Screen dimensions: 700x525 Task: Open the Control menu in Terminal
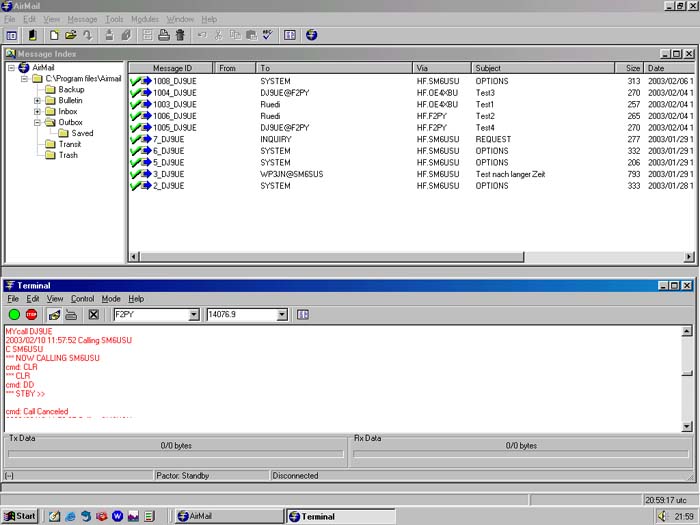click(82, 299)
